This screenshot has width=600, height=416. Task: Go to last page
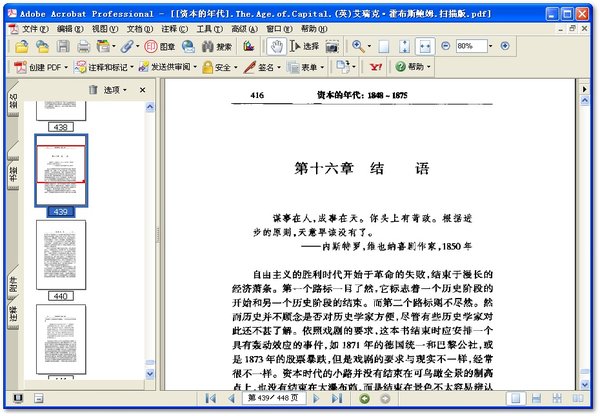pos(337,398)
